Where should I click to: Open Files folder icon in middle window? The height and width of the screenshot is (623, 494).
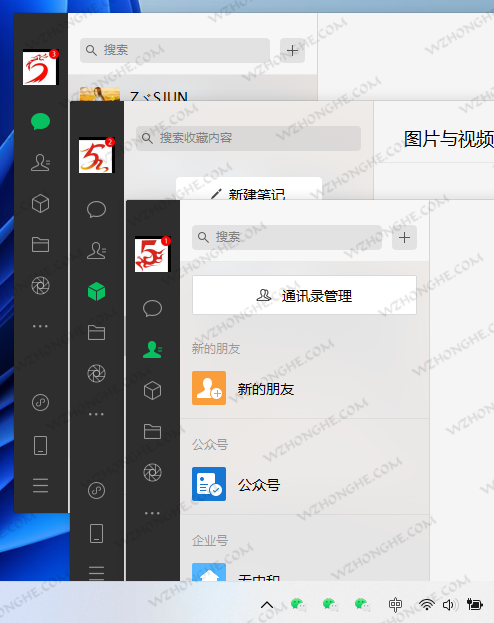97,333
